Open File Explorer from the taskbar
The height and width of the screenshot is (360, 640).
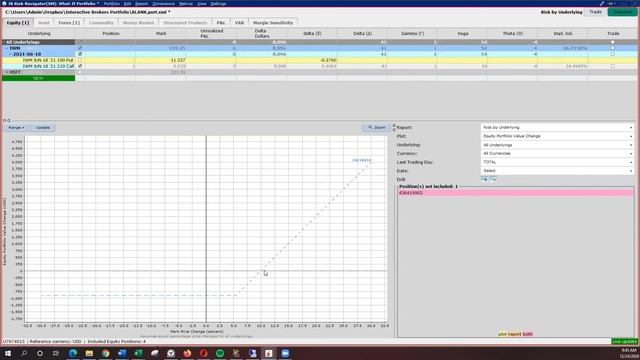89,353
